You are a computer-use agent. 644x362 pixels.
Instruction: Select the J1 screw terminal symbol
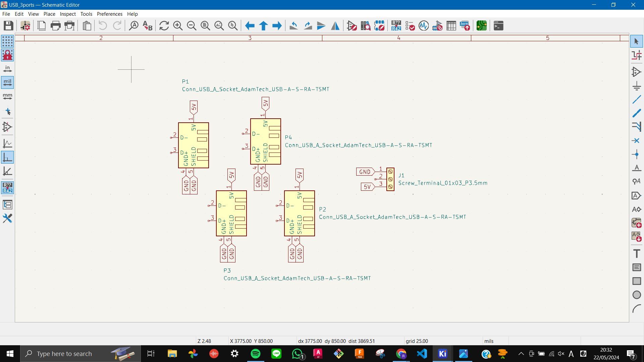(x=390, y=179)
